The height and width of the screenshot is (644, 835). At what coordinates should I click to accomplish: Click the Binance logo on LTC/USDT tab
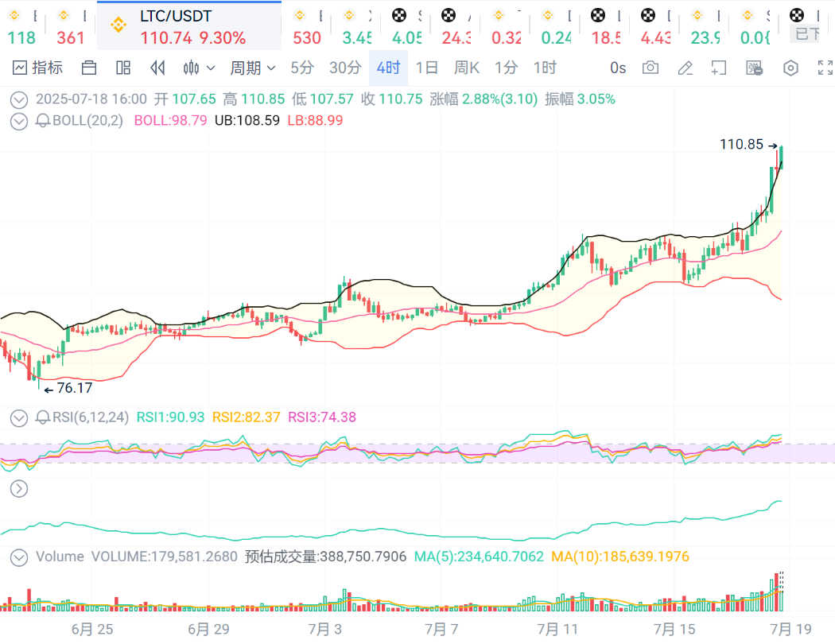(x=118, y=25)
